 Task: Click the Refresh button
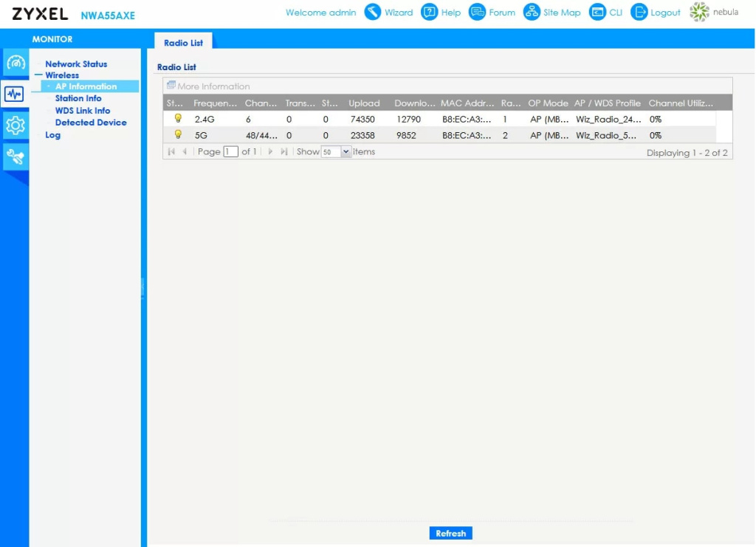click(x=450, y=533)
